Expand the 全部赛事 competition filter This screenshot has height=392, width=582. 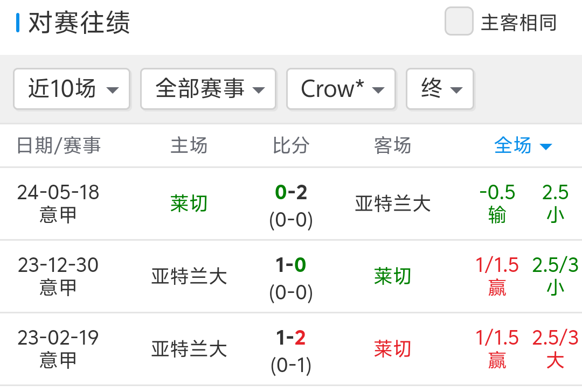pyautogui.click(x=209, y=89)
